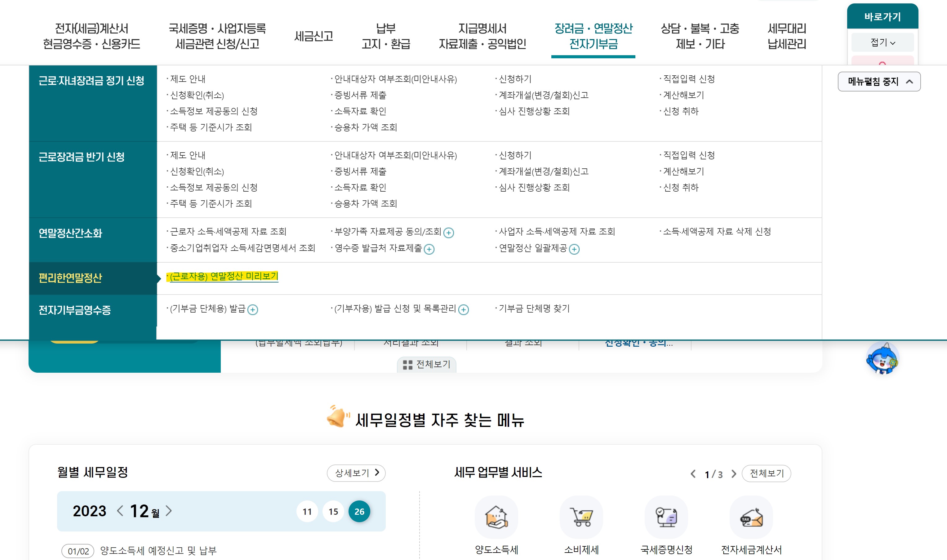Open 세금신고 menu
The image size is (947, 560).
click(x=313, y=36)
